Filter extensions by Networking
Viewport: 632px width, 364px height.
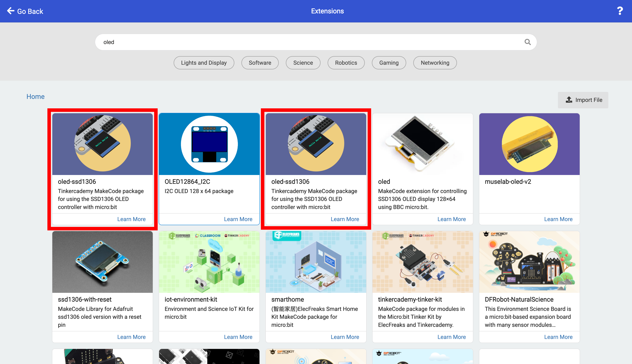click(x=435, y=63)
